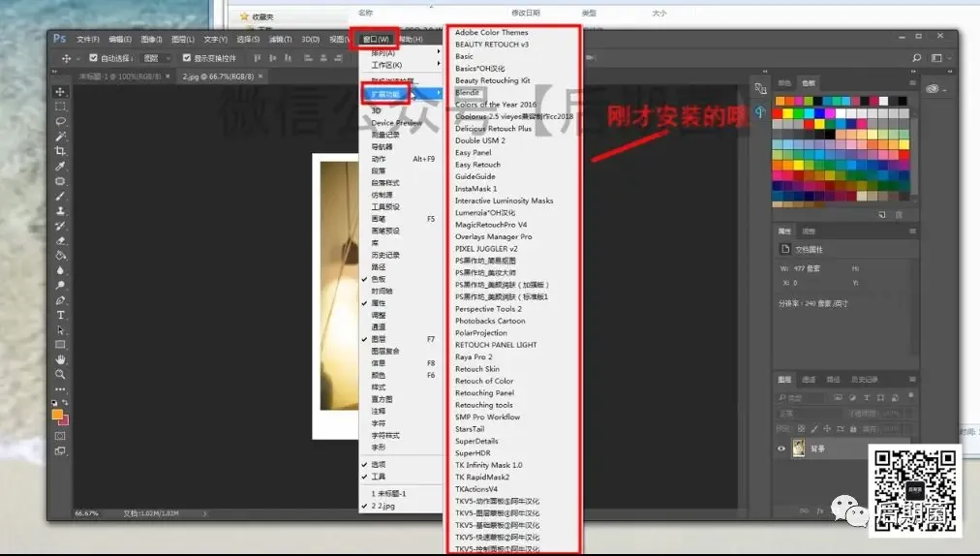The height and width of the screenshot is (556, 980).
Task: Select the Magic Wand tool
Action: [x=60, y=137]
